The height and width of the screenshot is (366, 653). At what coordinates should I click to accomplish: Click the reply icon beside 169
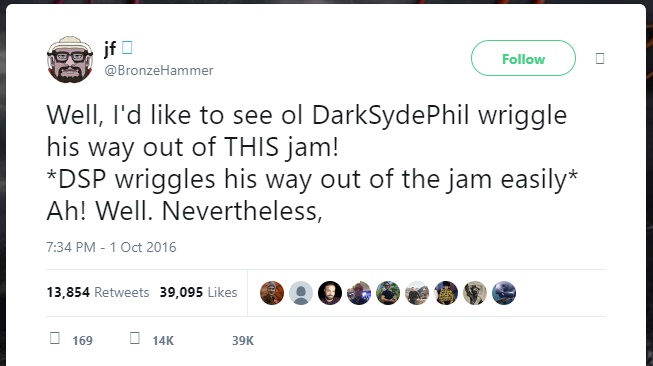tap(55, 338)
